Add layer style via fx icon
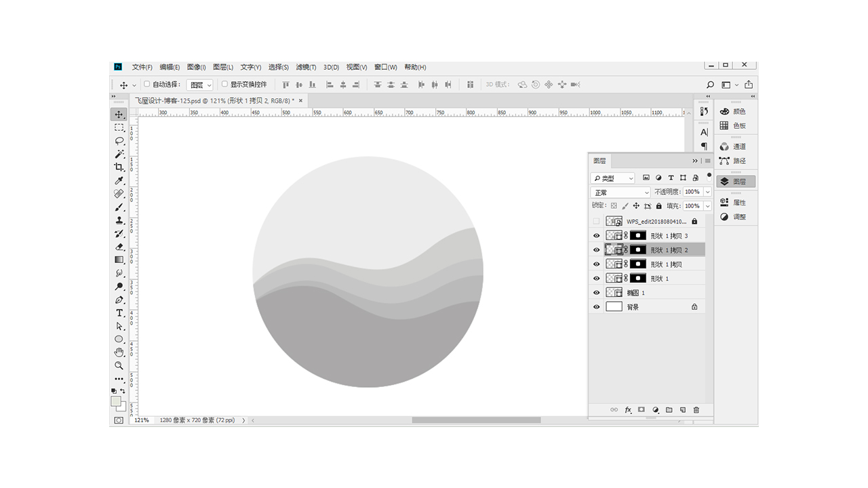 click(x=628, y=410)
